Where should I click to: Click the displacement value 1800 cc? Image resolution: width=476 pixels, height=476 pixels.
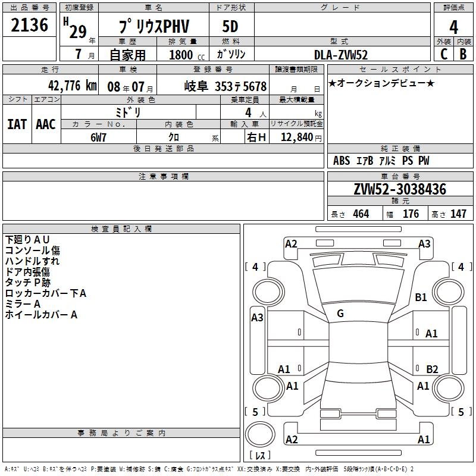point(187,55)
